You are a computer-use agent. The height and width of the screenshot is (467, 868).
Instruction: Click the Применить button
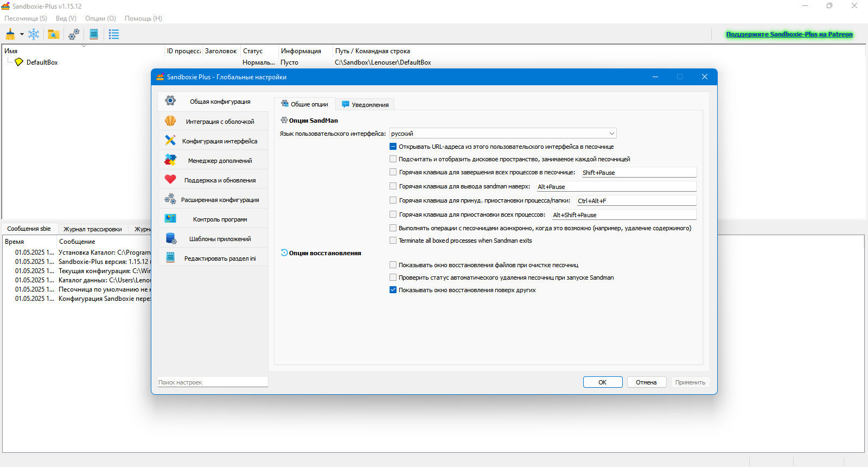690,382
